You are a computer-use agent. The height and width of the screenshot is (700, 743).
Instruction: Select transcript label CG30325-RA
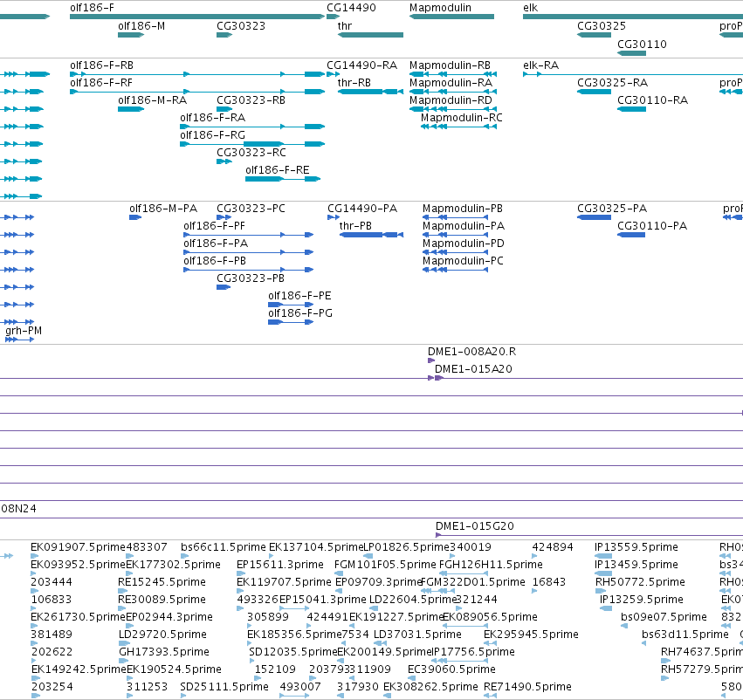[612, 83]
